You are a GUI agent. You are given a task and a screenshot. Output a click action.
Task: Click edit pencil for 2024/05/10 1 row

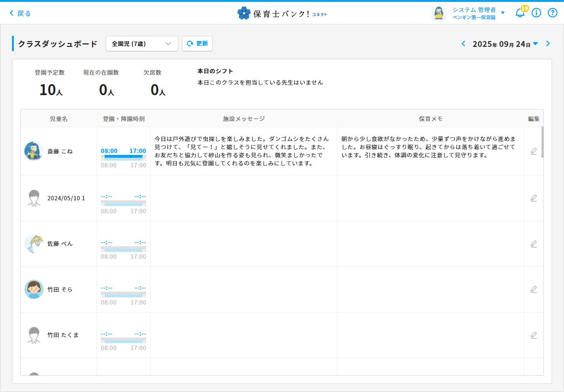click(x=533, y=198)
